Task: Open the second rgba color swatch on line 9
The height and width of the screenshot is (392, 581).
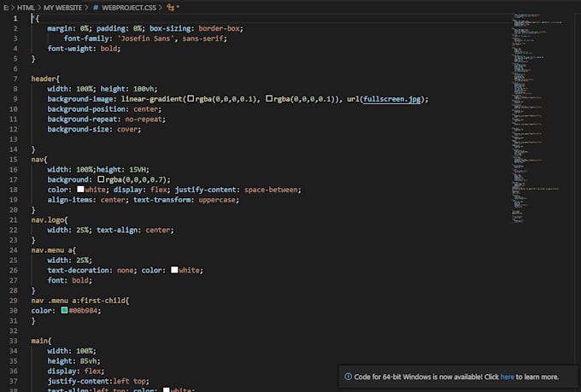Action: tap(269, 98)
